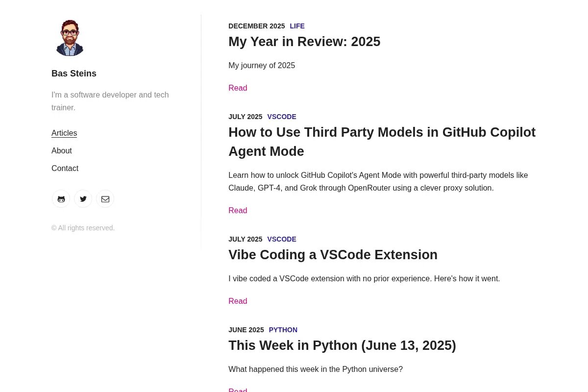
Task: Open the Third Party Models Copilot article
Action: click(382, 142)
